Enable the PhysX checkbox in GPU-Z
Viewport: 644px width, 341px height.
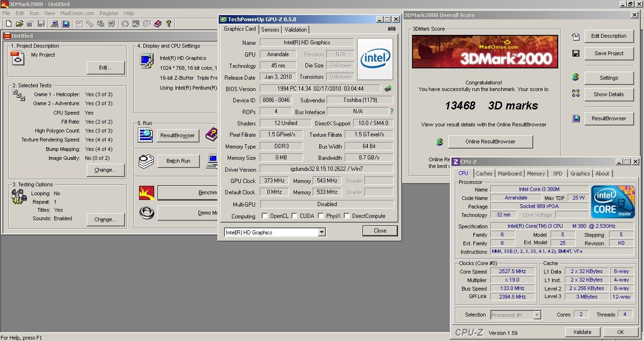point(321,216)
